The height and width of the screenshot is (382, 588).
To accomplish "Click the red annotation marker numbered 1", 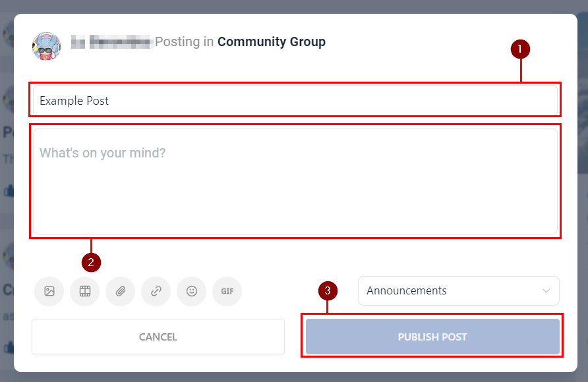I will tap(521, 49).
